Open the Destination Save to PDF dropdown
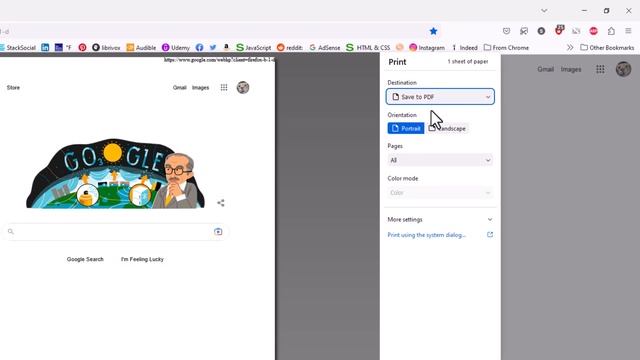The height and width of the screenshot is (360, 640). pos(440,97)
